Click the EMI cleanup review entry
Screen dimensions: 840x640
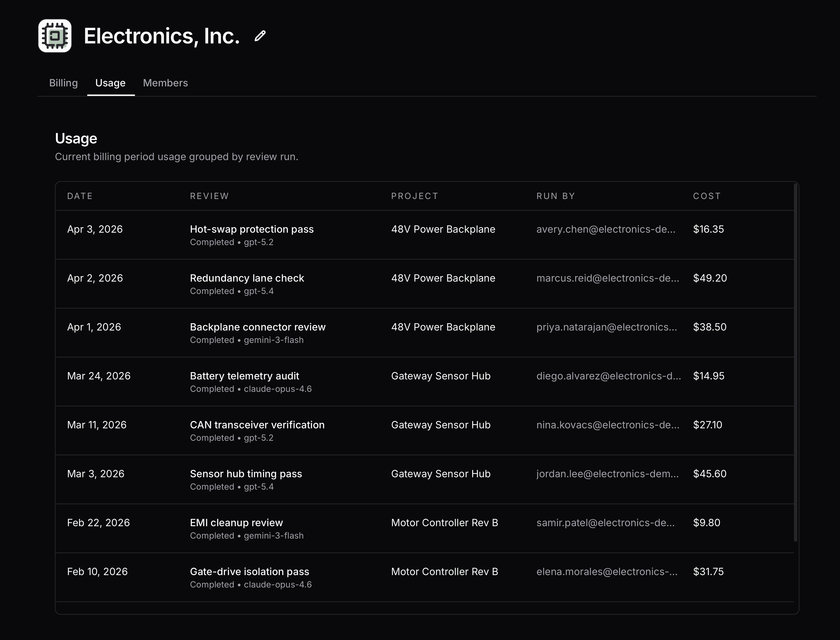point(236,522)
